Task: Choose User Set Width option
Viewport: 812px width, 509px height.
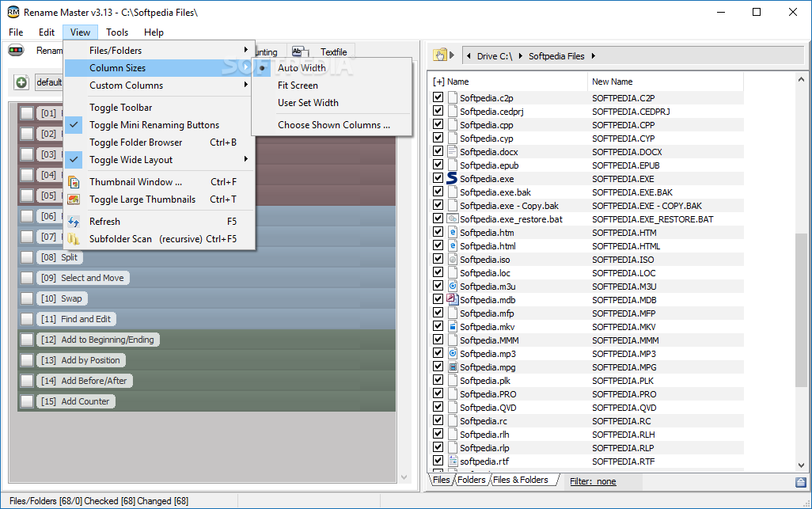Action: 308,103
